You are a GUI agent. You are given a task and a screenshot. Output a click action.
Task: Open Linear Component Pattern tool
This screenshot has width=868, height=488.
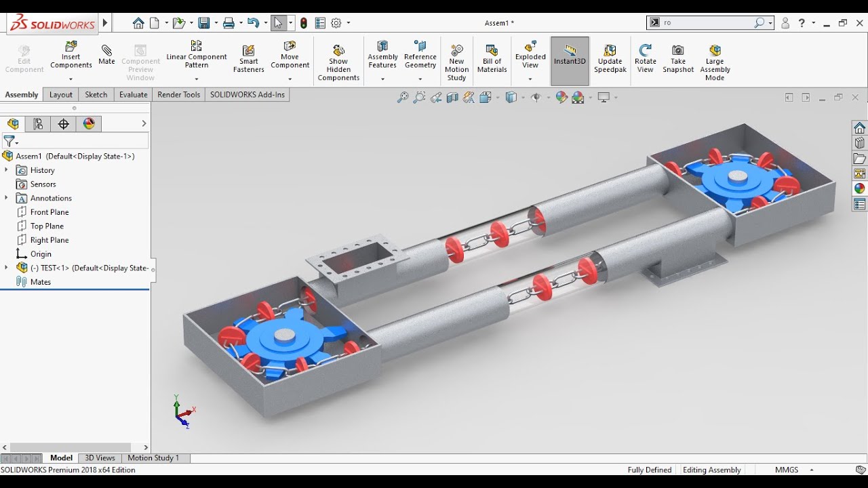click(196, 55)
